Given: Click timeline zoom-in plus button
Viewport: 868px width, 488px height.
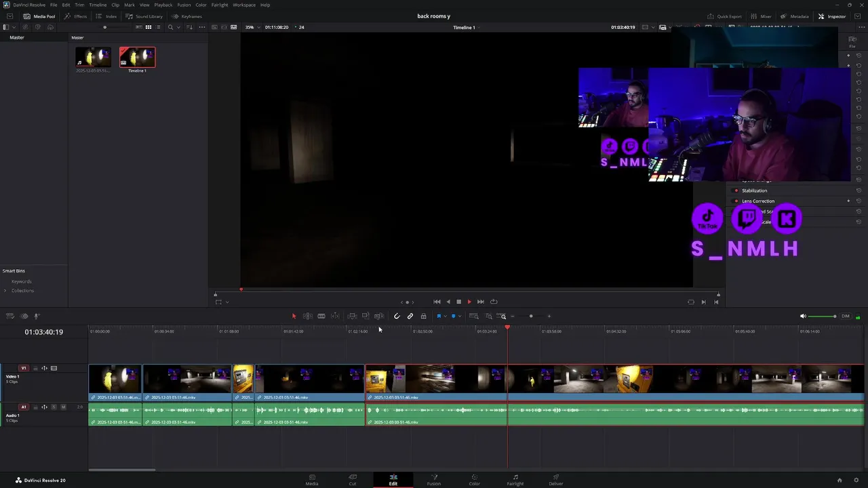Looking at the screenshot, I should click(549, 316).
